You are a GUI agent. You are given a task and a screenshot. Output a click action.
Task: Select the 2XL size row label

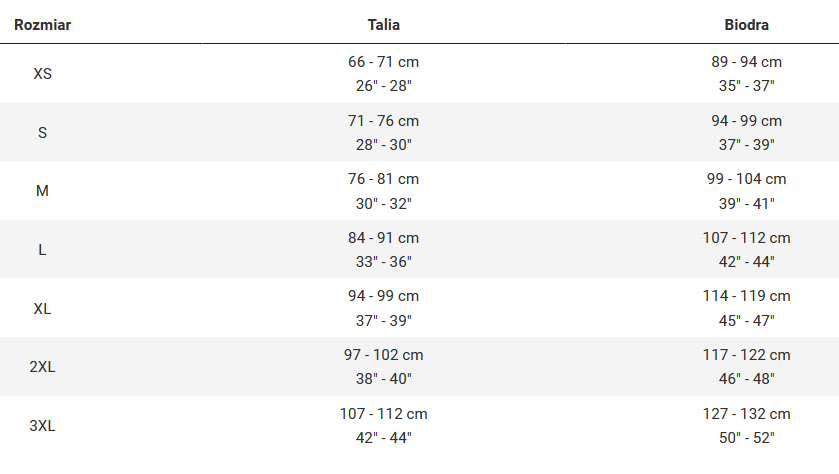coord(42,366)
